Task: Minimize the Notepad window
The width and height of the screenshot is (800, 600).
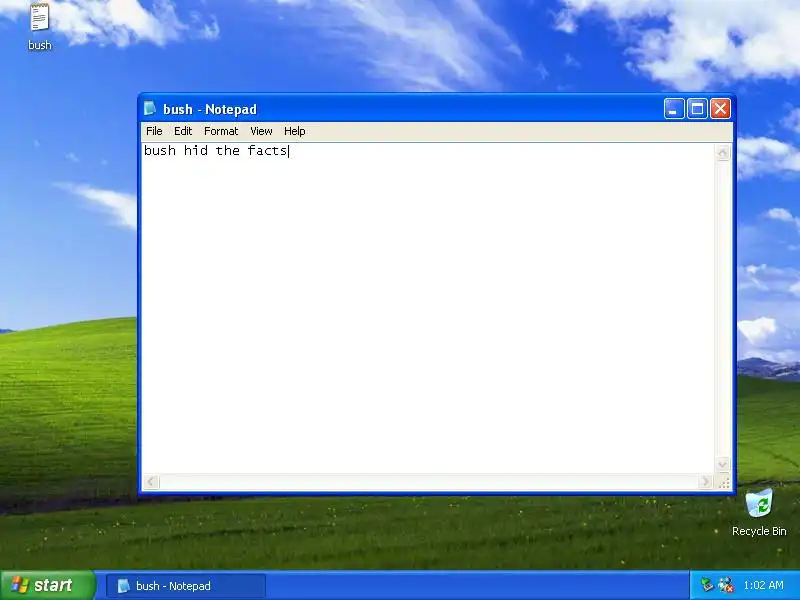Action: pos(674,109)
